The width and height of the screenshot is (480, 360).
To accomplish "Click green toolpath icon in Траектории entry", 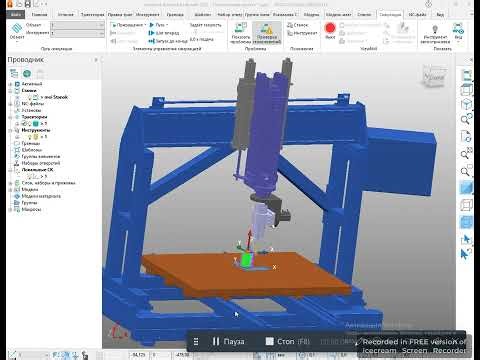I will (x=36, y=124).
